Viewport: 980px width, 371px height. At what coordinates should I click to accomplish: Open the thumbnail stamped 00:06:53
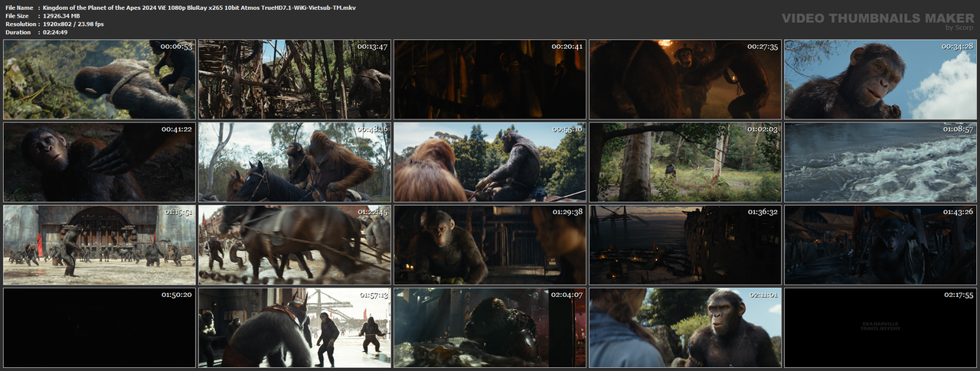(x=100, y=80)
